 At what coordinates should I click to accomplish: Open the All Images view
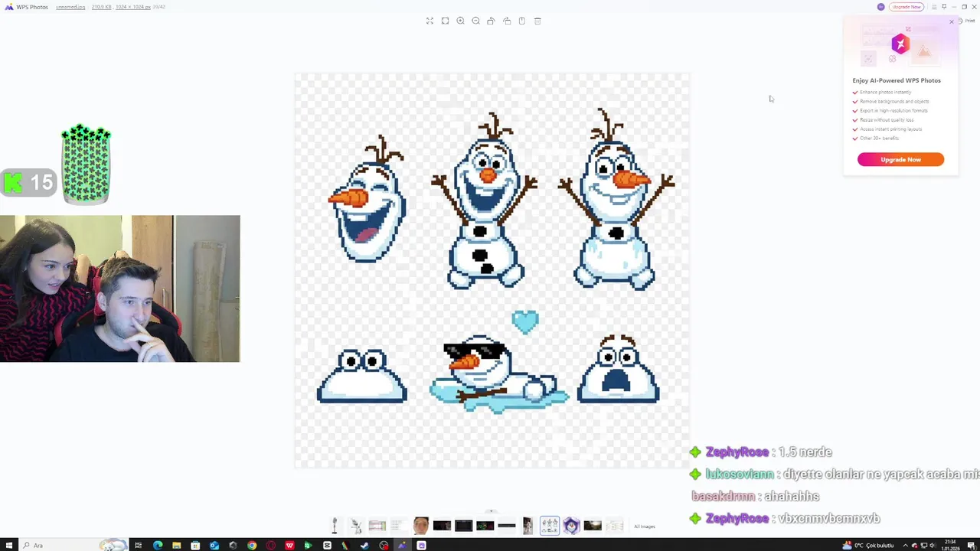coord(645,527)
